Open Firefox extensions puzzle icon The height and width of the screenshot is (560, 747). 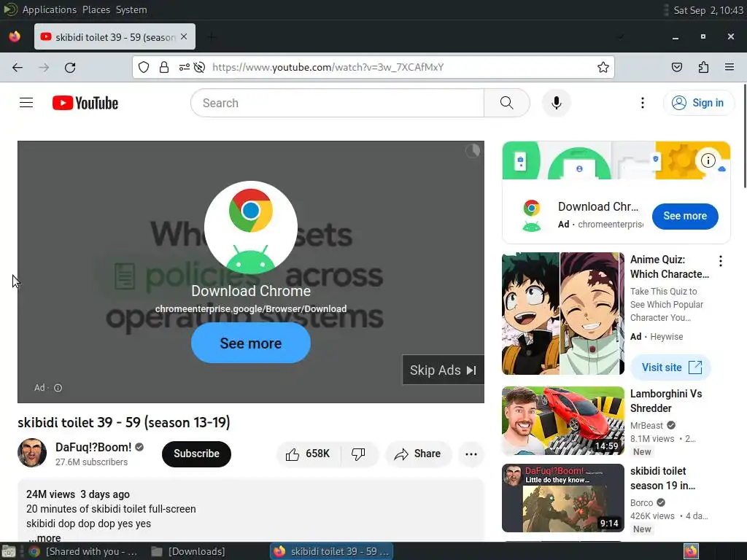click(x=704, y=67)
